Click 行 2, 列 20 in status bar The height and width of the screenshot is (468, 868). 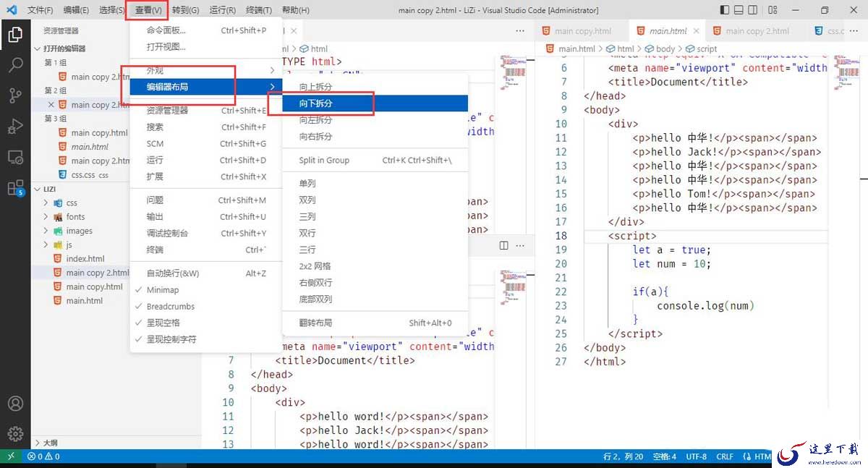624,456
